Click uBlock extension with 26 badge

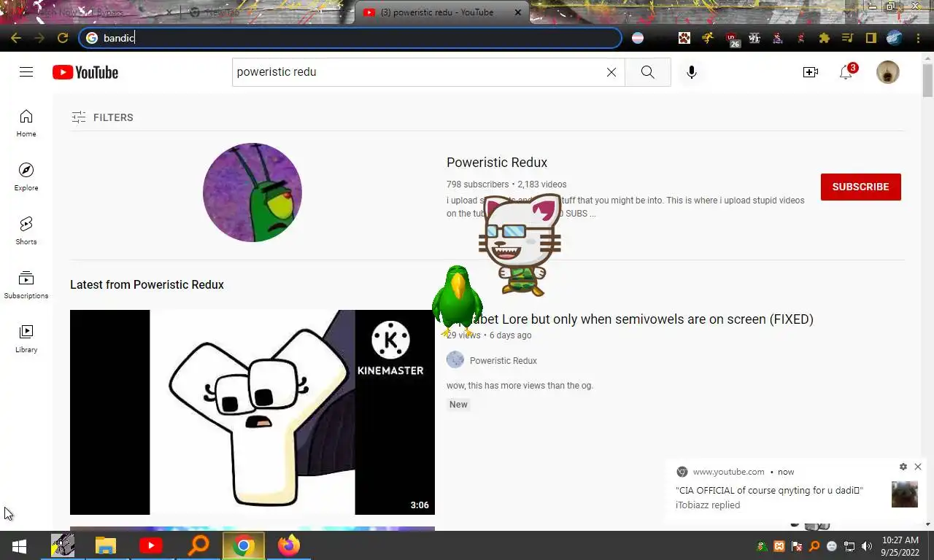pos(732,39)
